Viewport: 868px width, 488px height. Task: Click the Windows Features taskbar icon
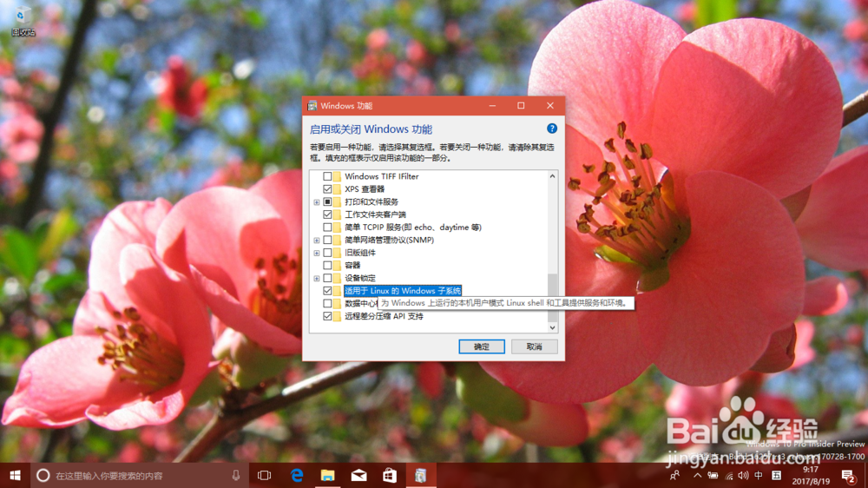click(421, 475)
